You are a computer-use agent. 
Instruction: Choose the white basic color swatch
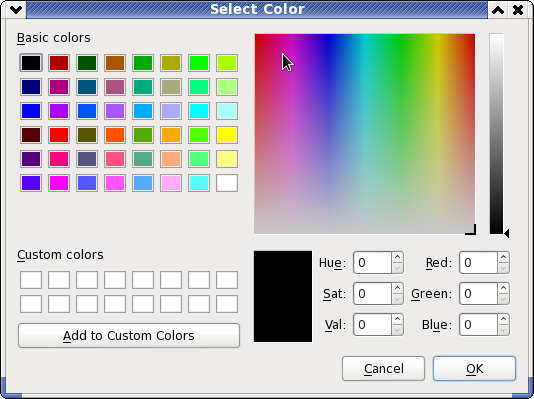(x=227, y=183)
